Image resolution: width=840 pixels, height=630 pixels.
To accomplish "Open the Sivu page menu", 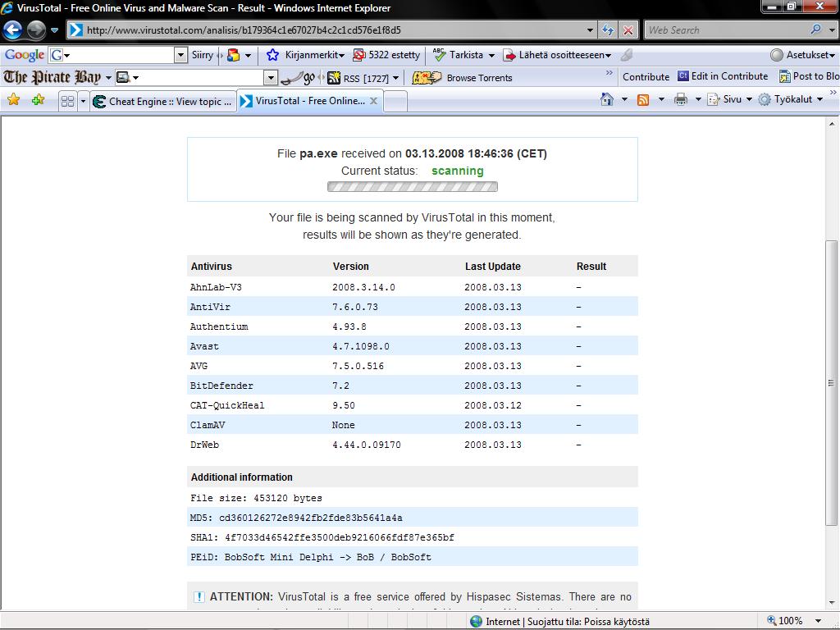I will coord(729,99).
